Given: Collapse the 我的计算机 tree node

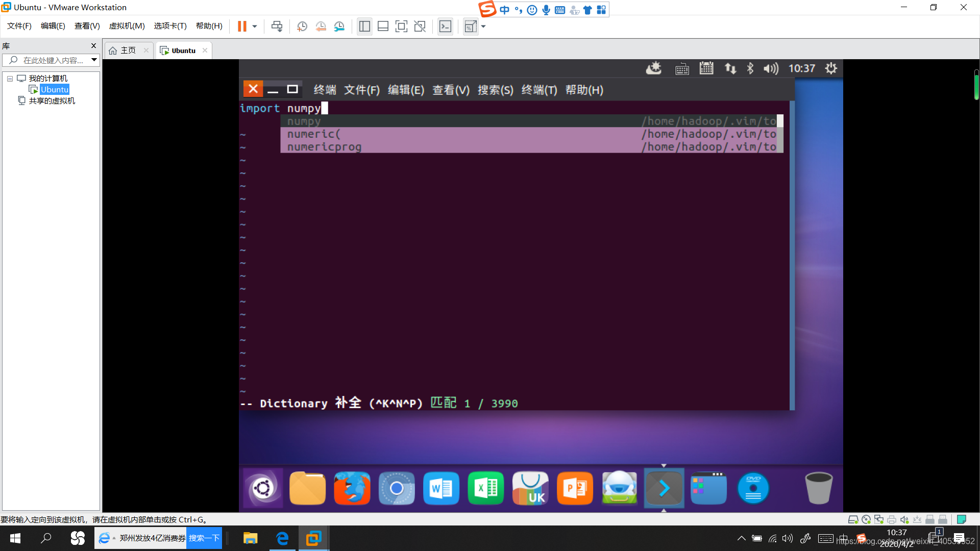Looking at the screenshot, I should (9, 78).
